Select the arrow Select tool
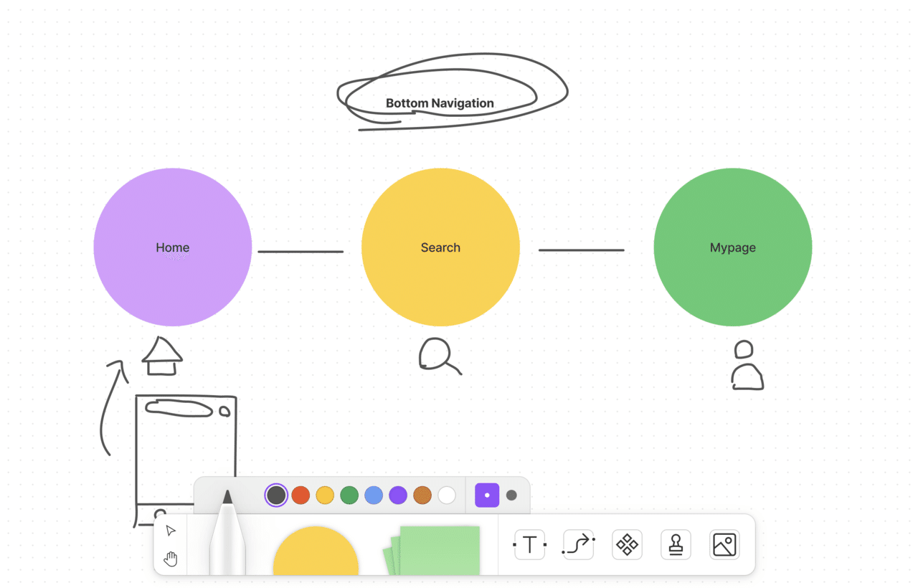This screenshot has height=588, width=918. [x=171, y=531]
